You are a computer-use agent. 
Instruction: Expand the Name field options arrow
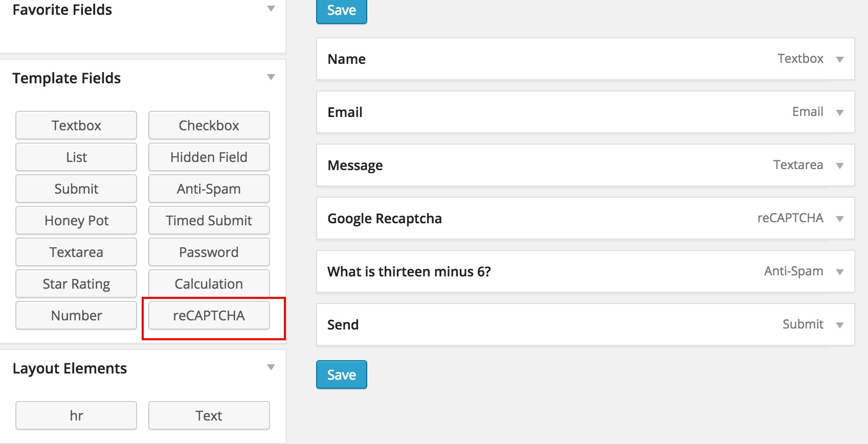839,59
